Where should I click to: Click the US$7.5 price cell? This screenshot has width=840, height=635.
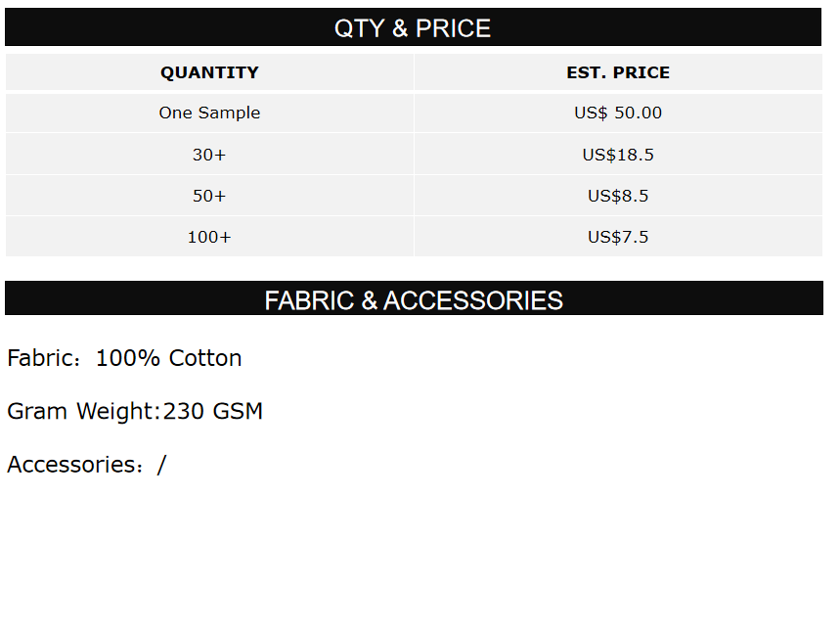click(x=618, y=237)
